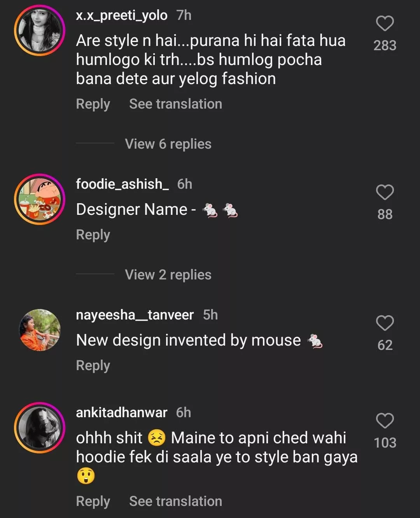Screen dimensions: 420x518
Task: Open foodie_ashish_ username link
Action: coord(122,184)
